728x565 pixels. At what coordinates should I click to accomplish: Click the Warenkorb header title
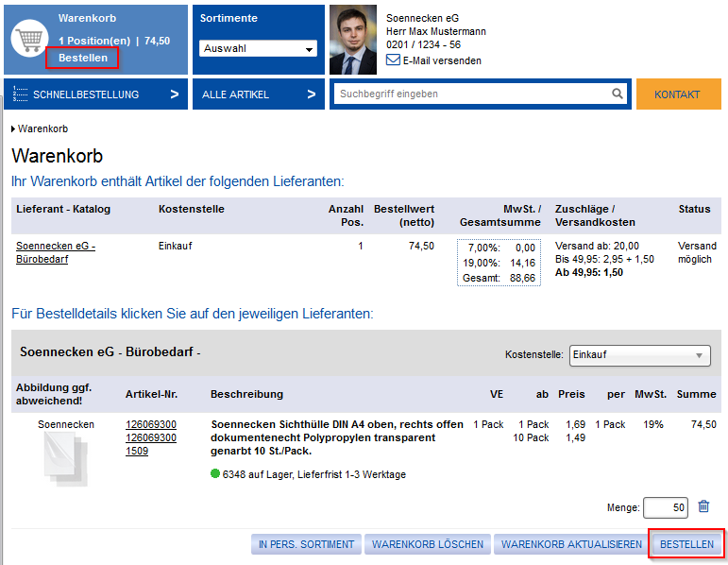coord(87,18)
